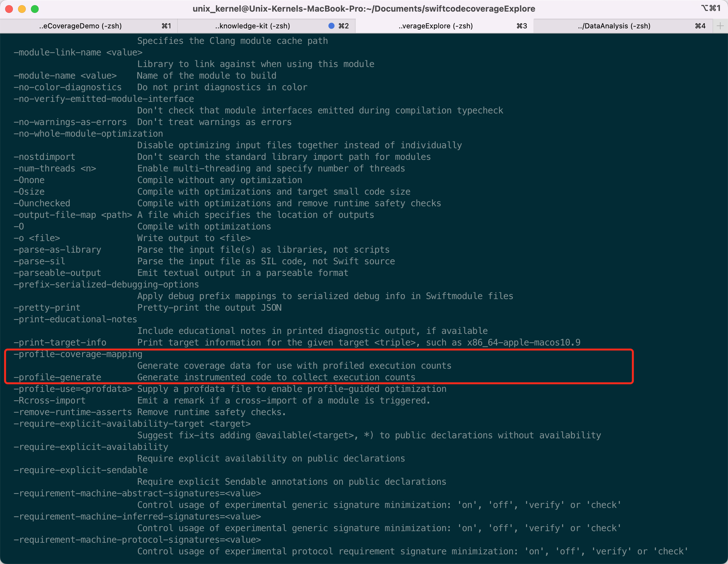Click the -print-target-info option text
Screen dimensions: 728x564
tap(60, 343)
